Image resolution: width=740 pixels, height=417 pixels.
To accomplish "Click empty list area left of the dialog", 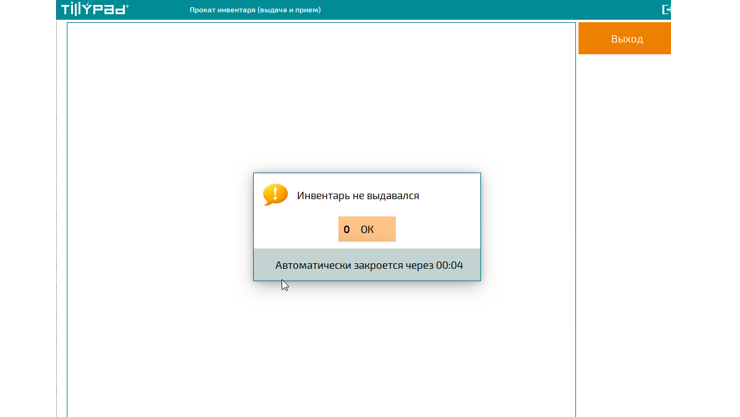I will point(160,225).
